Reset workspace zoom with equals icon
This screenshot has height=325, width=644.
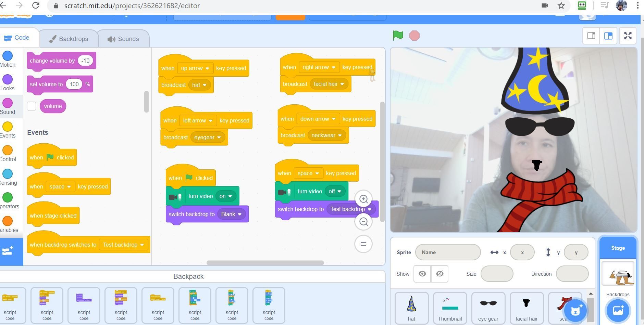[x=363, y=244]
